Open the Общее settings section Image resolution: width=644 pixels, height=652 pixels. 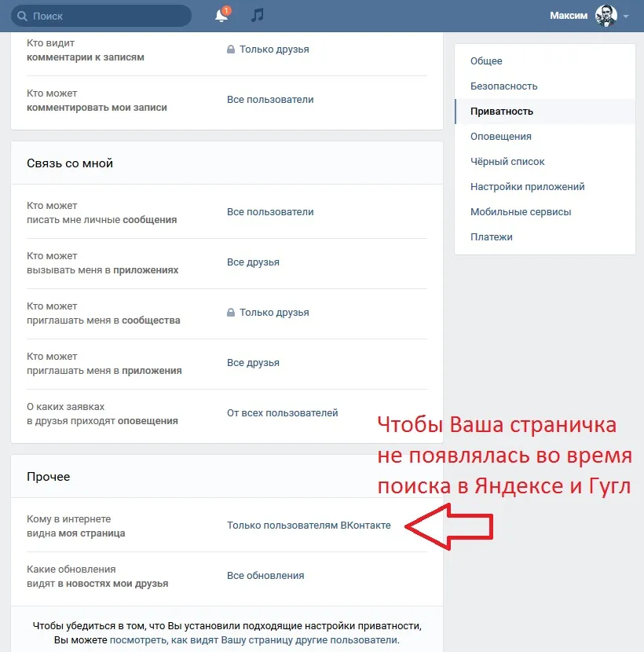click(544, 61)
